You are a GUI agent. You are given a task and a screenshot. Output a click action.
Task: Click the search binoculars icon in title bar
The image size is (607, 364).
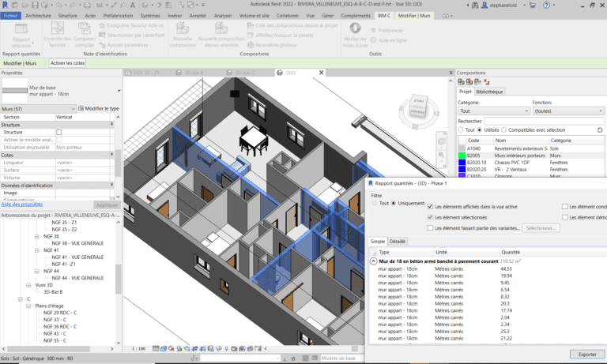(x=475, y=5)
